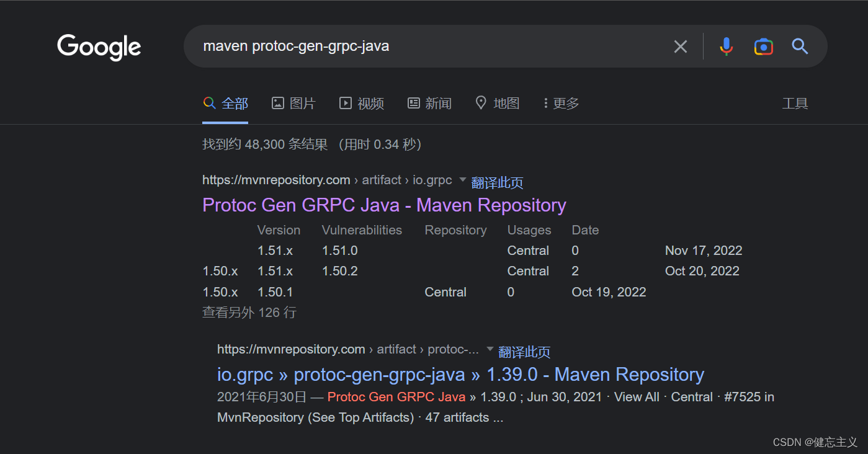This screenshot has width=868, height=454.
Task: Click the Oct 19, 2022 cell
Action: (x=609, y=292)
